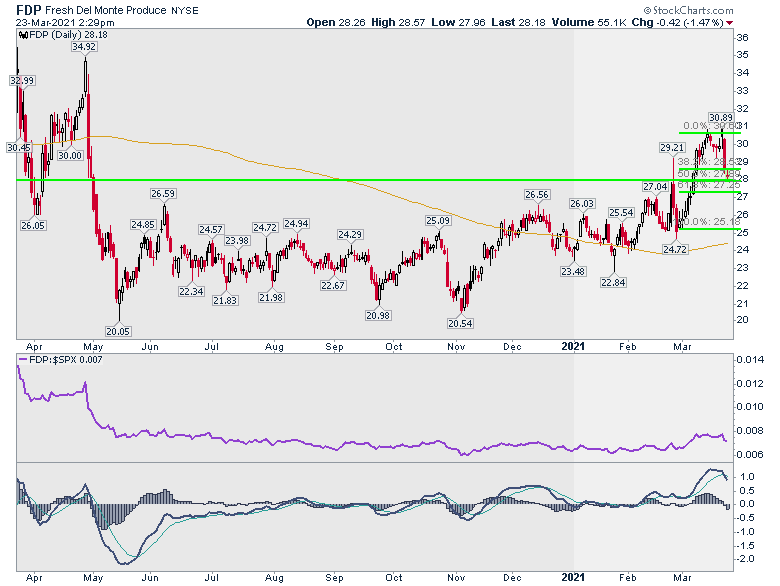Click the red down arrow change indicator
Screen dimensions: 780x586
[729, 23]
